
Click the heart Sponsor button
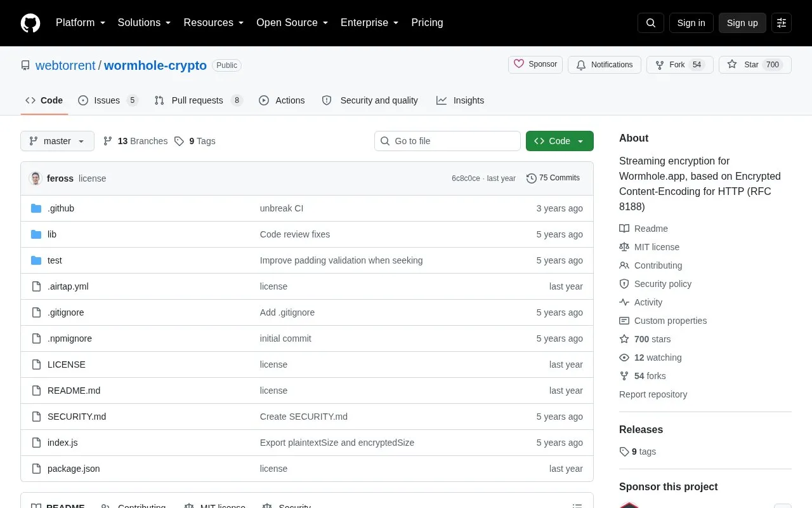point(535,65)
